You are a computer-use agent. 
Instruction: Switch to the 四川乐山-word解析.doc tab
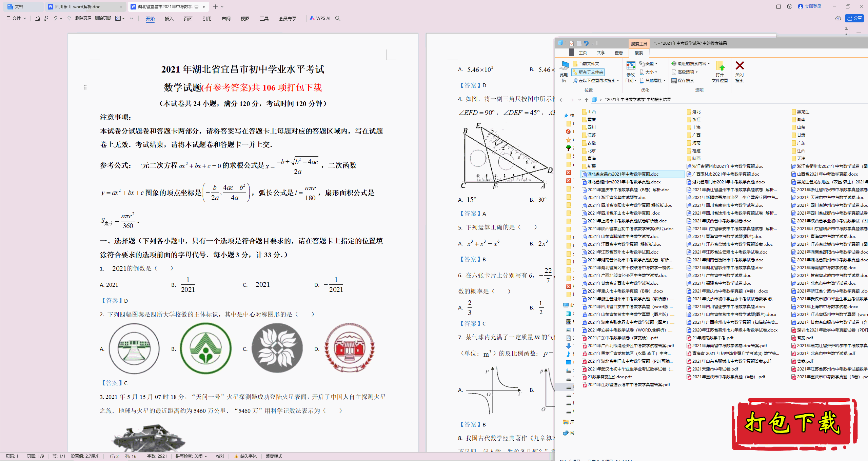(85, 6)
